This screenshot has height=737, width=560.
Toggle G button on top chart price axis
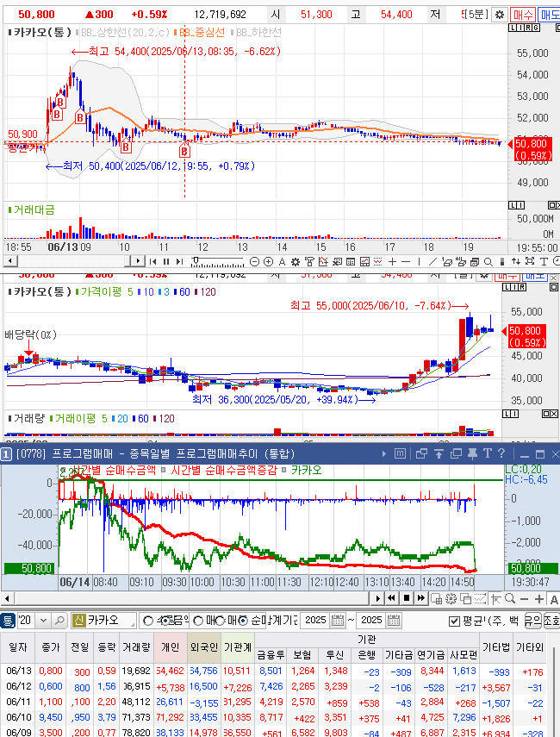point(536,28)
